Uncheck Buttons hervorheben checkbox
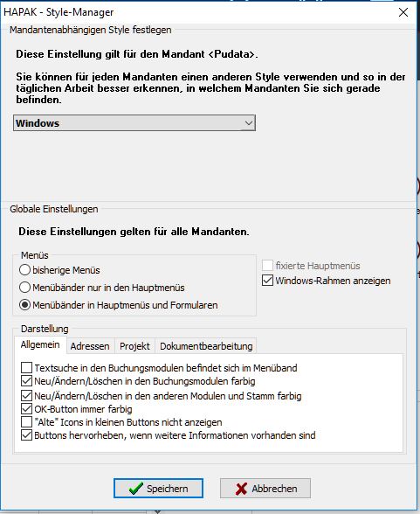420x514 pixels. 26,435
